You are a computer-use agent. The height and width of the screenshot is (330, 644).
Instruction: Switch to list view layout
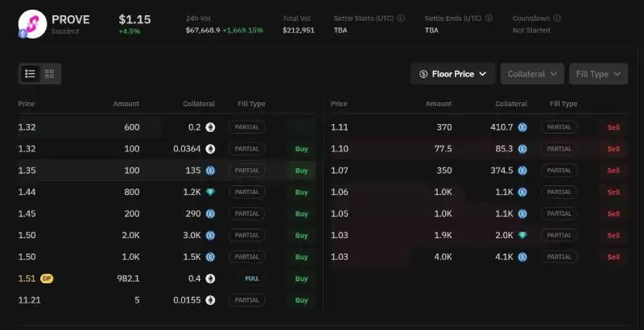(x=31, y=74)
